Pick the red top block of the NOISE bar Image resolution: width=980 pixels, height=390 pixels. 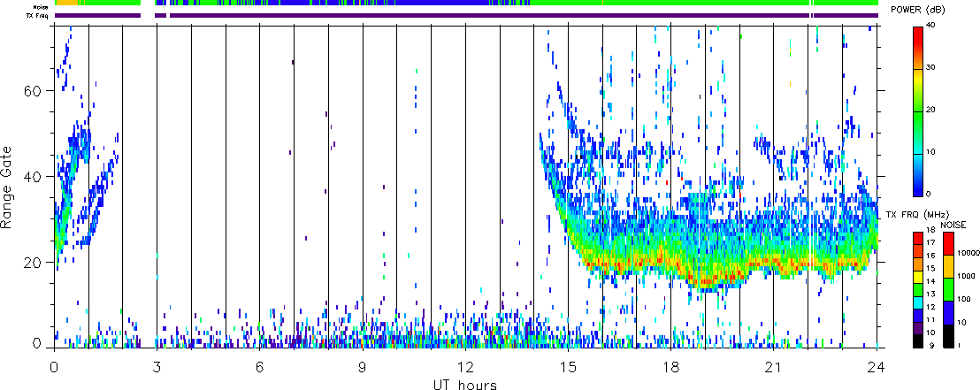click(x=948, y=243)
